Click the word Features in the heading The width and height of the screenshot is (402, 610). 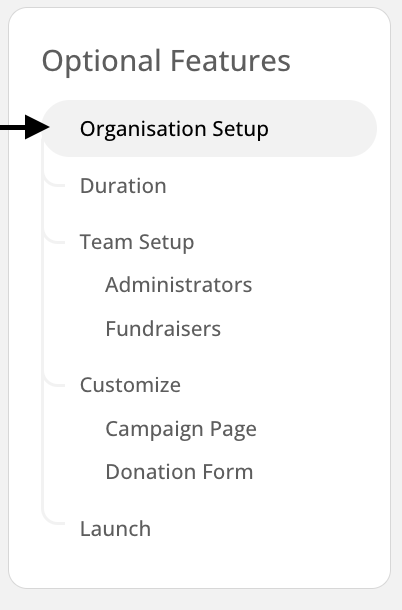click(x=230, y=61)
